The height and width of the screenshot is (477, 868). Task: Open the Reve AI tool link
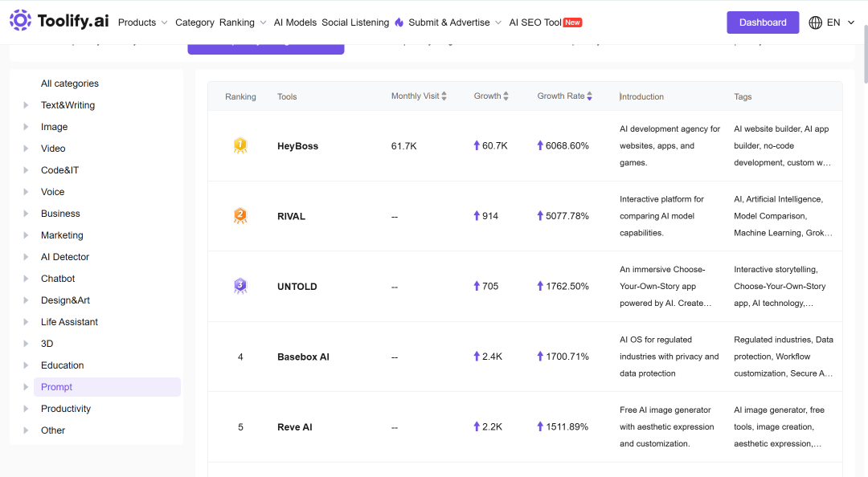click(295, 427)
